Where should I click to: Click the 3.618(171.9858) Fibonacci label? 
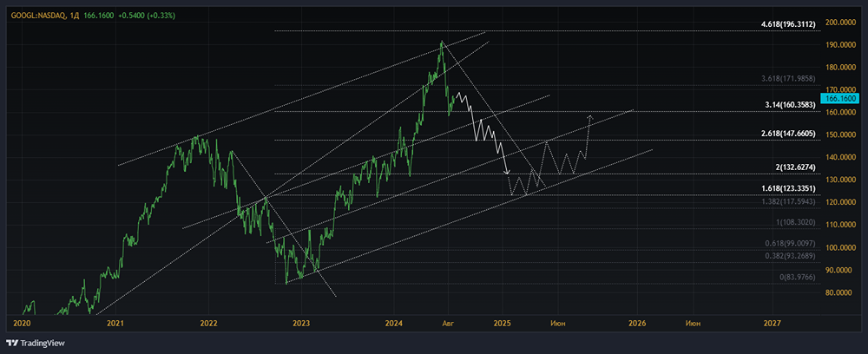(788, 80)
